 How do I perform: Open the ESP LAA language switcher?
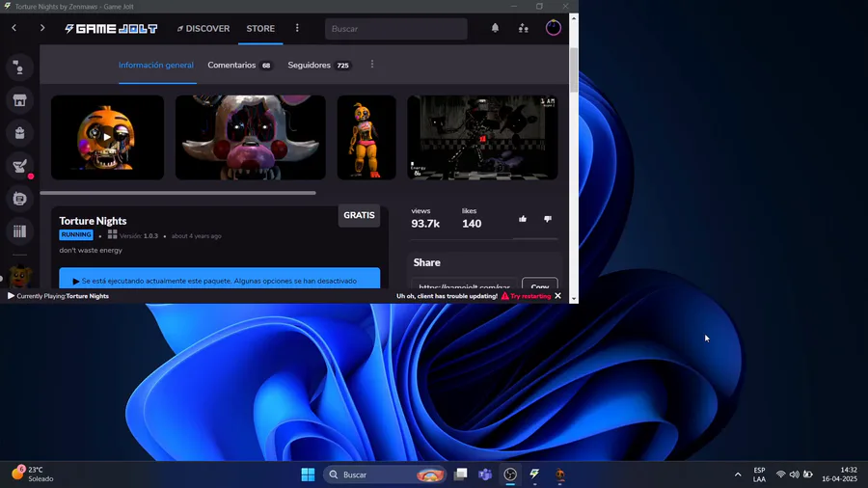tap(760, 474)
